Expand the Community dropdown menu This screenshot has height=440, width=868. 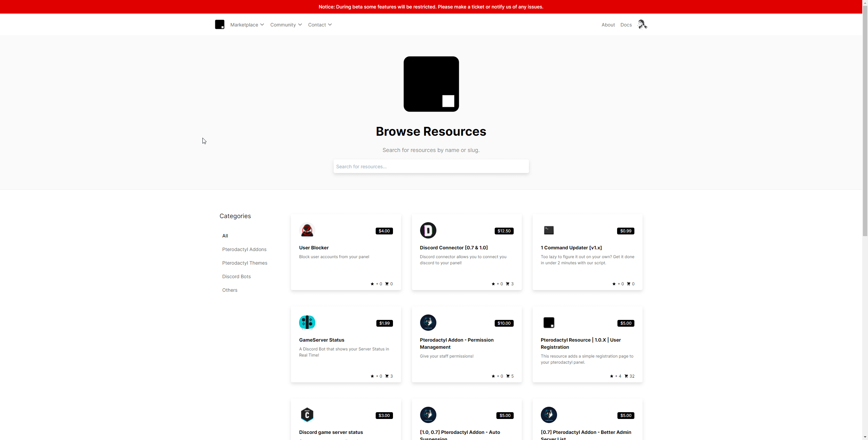click(286, 25)
